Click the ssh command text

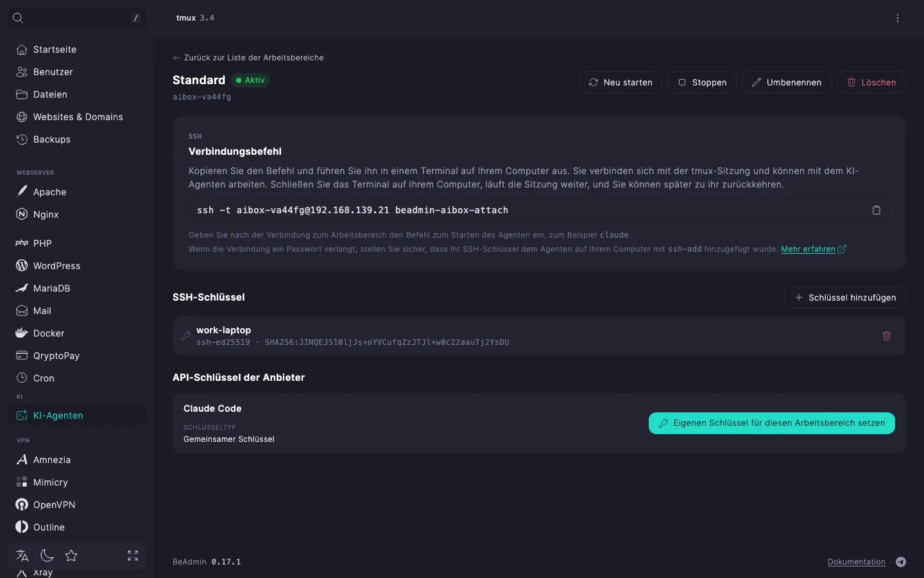pos(352,210)
